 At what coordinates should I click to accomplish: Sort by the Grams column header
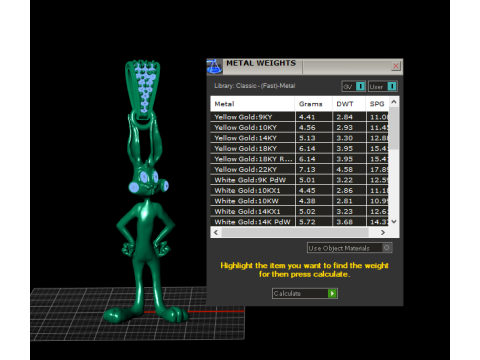[x=313, y=104]
